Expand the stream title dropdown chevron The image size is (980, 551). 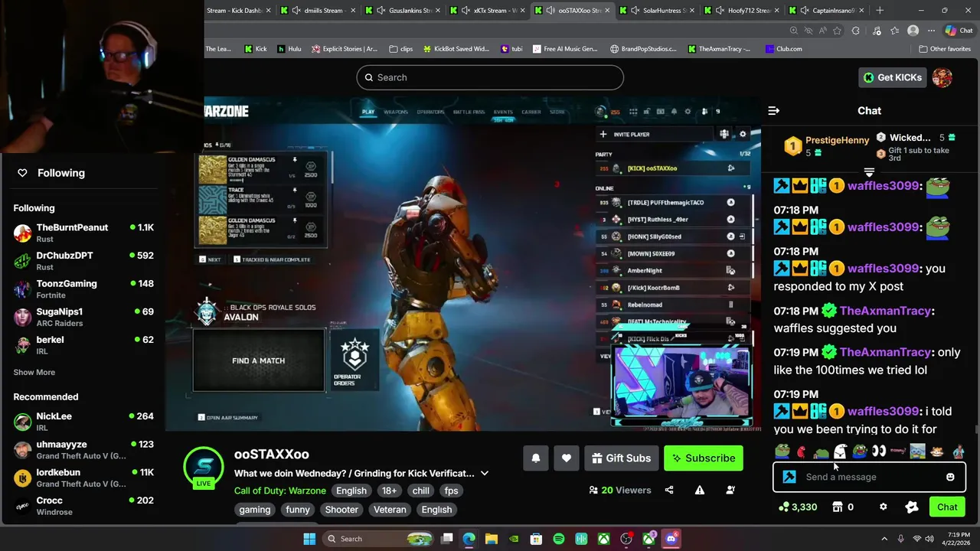pyautogui.click(x=485, y=473)
